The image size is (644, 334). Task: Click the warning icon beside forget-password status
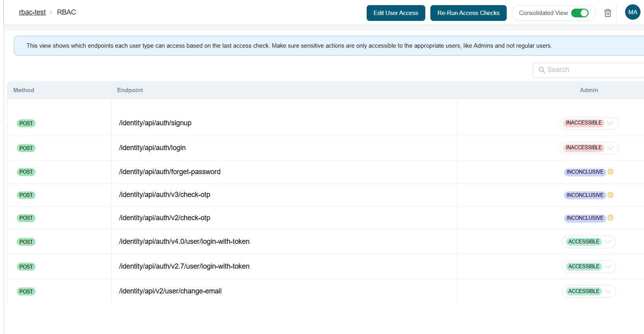(x=610, y=172)
